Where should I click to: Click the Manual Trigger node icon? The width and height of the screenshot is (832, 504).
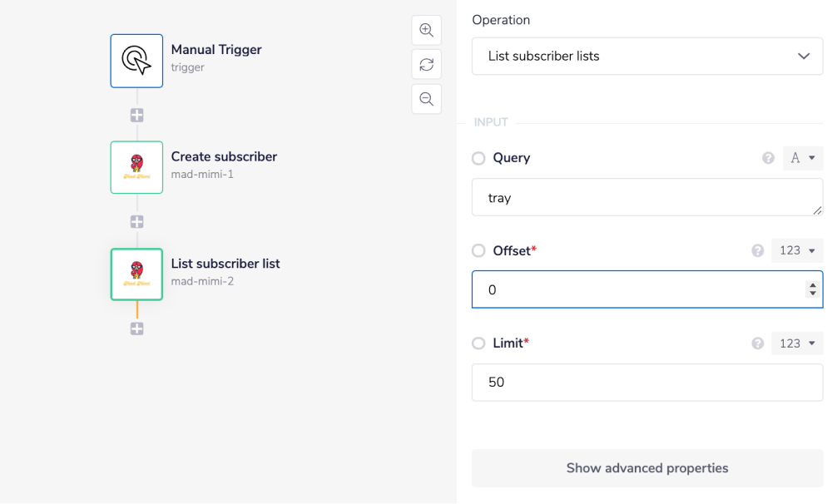point(136,61)
